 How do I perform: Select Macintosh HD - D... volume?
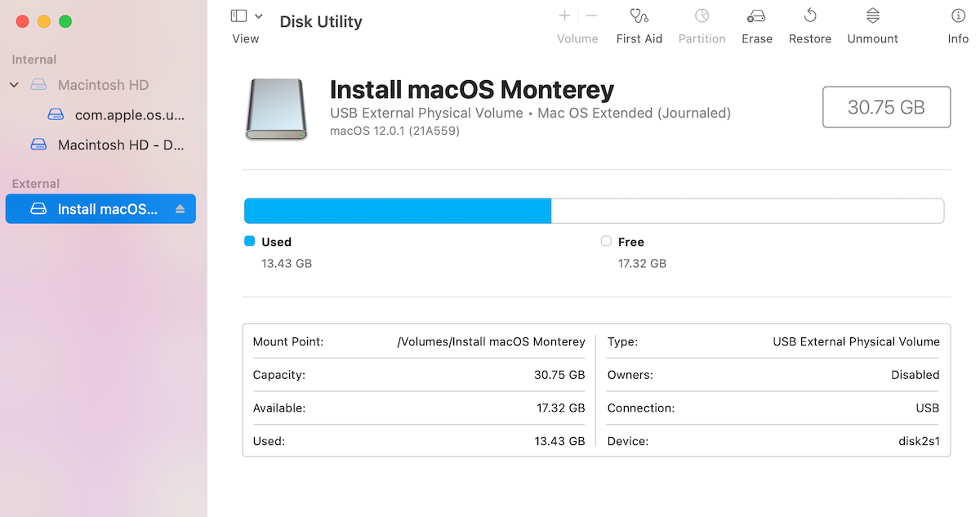click(121, 145)
